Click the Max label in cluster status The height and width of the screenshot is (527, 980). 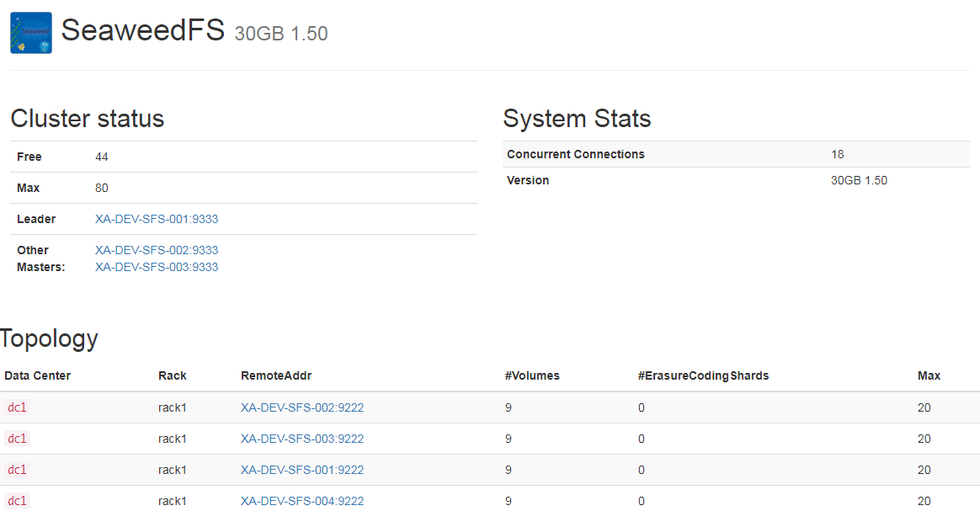point(28,189)
